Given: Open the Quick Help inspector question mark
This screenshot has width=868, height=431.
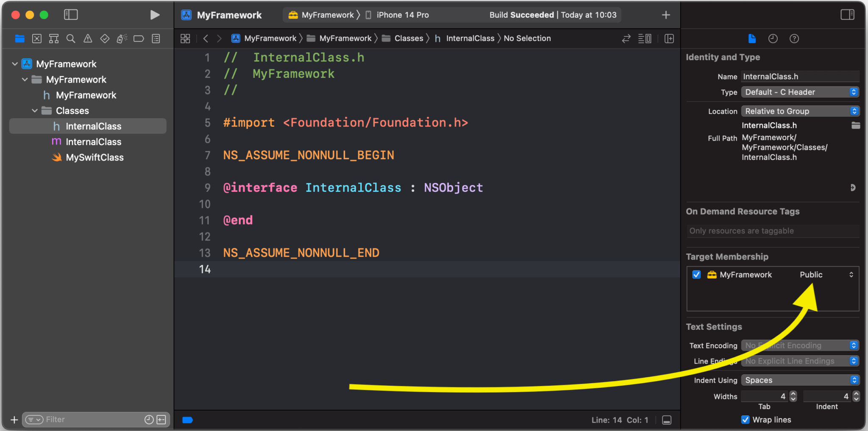Looking at the screenshot, I should (794, 39).
